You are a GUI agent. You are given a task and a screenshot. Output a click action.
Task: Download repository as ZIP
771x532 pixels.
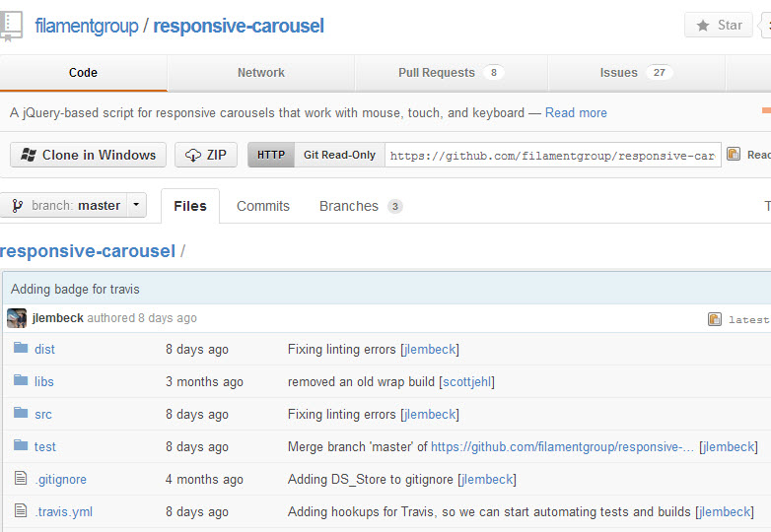206,155
